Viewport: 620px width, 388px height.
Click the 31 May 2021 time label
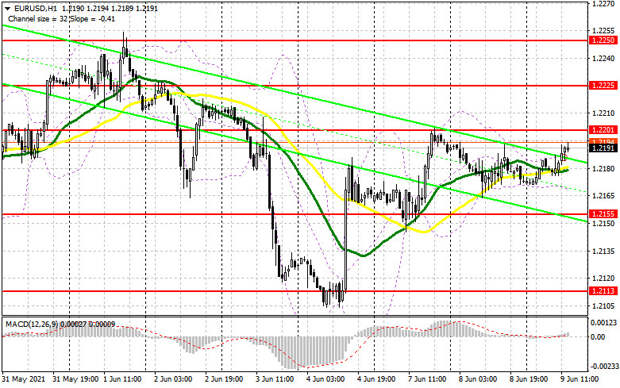(x=23, y=379)
